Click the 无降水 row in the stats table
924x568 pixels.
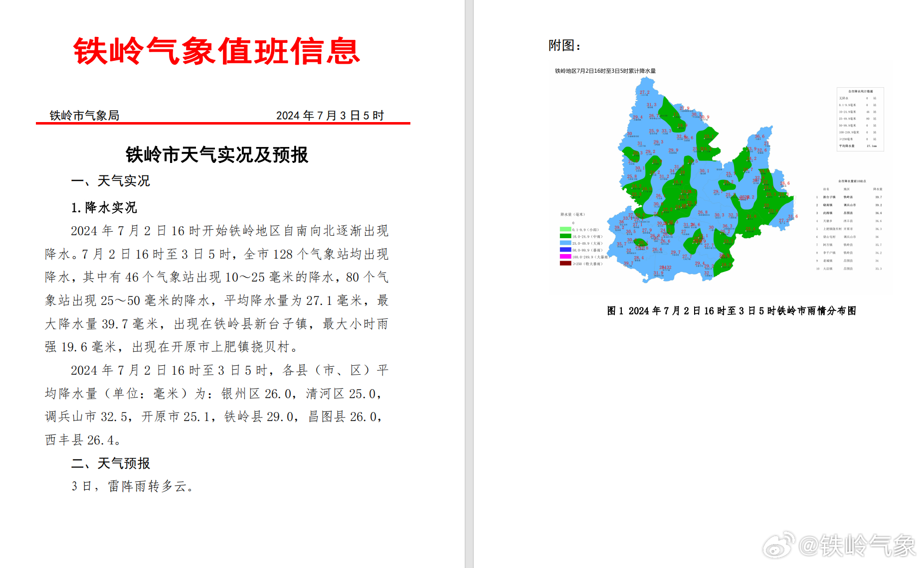point(858,98)
